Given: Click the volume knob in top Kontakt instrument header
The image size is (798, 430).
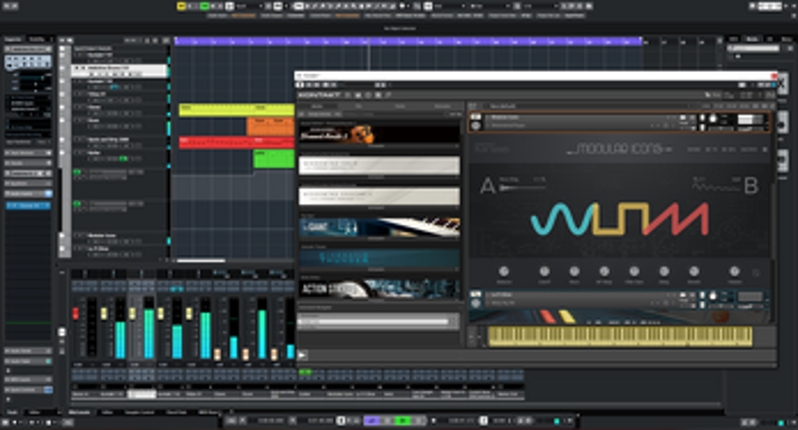Looking at the screenshot, I should pyautogui.click(x=713, y=119).
